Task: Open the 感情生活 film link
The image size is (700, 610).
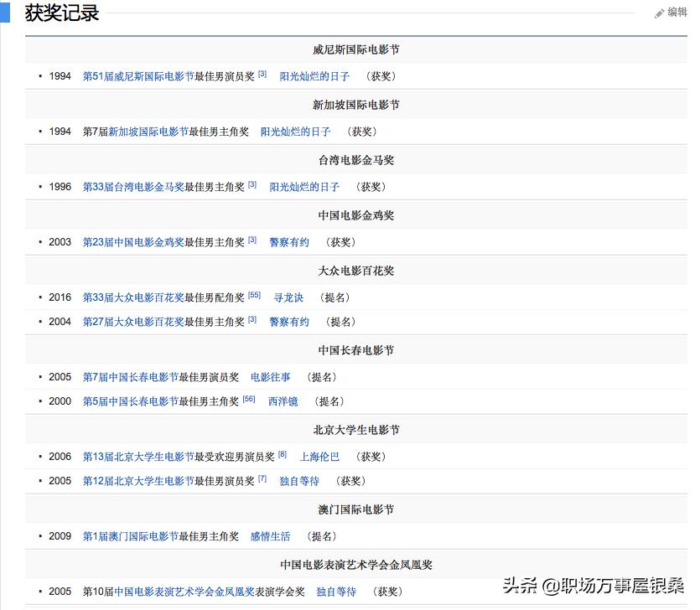Action: tap(271, 536)
